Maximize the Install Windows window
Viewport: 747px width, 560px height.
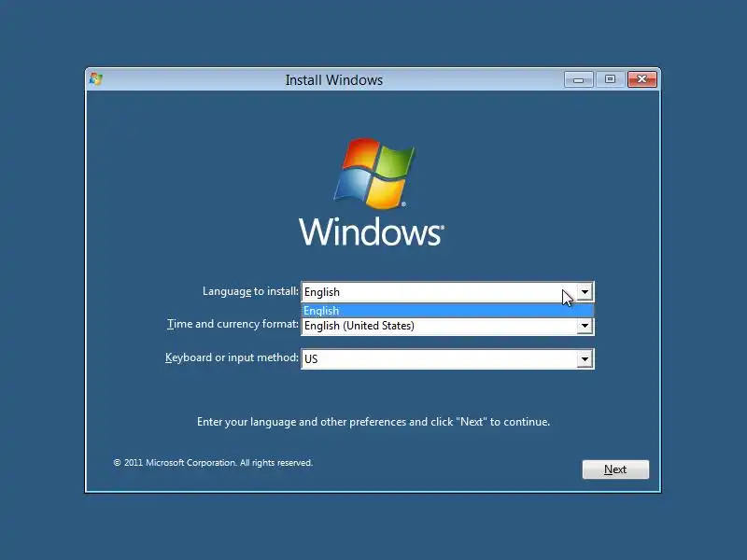tap(610, 79)
